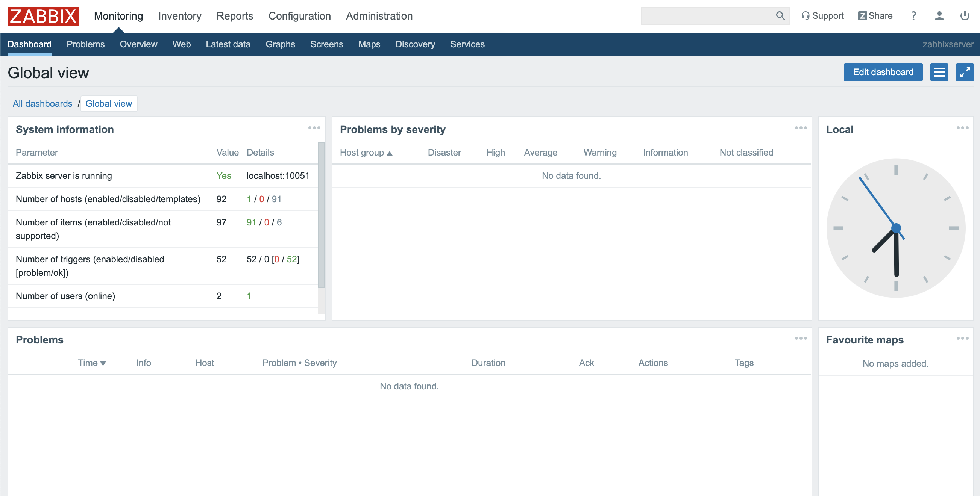Switch to Latest data tab

pos(228,44)
